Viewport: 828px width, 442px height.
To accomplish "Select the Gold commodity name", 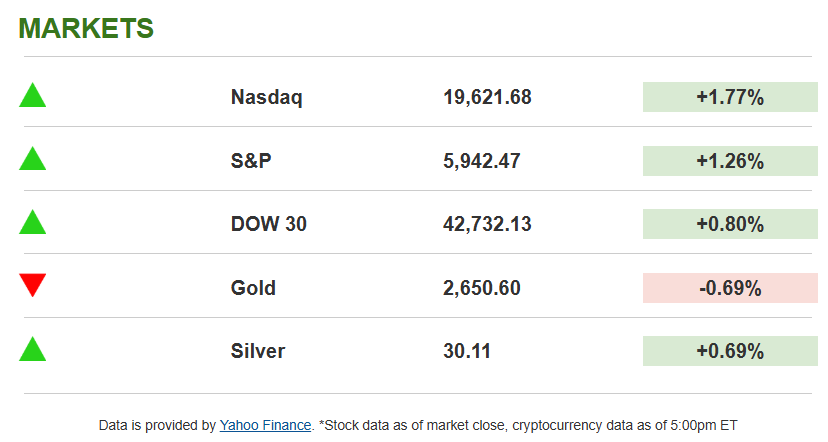I will [x=253, y=288].
